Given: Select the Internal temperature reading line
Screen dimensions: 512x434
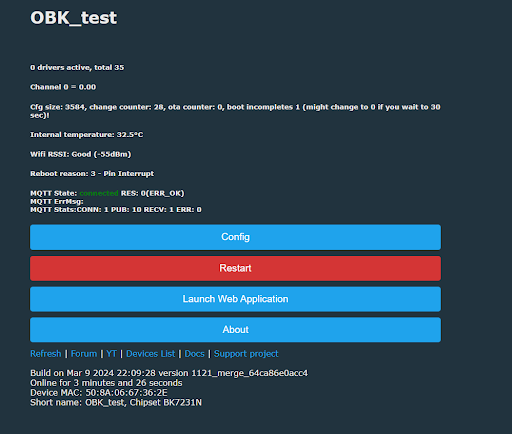Looking at the screenshot, I should (x=87, y=135).
